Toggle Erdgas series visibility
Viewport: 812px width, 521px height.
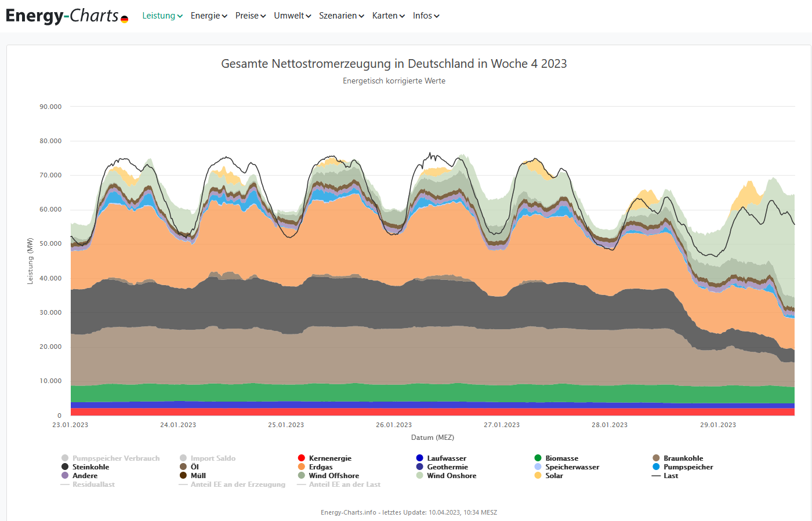coord(315,467)
